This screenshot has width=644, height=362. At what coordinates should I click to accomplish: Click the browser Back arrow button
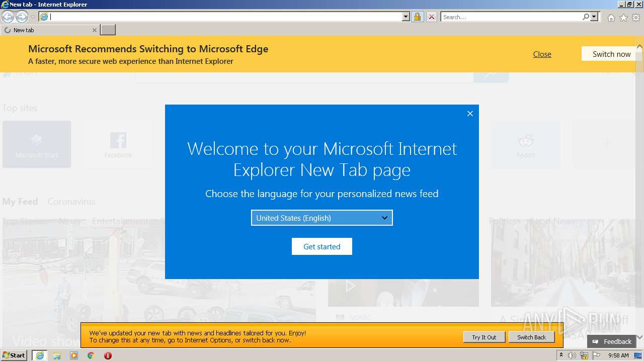[8, 17]
